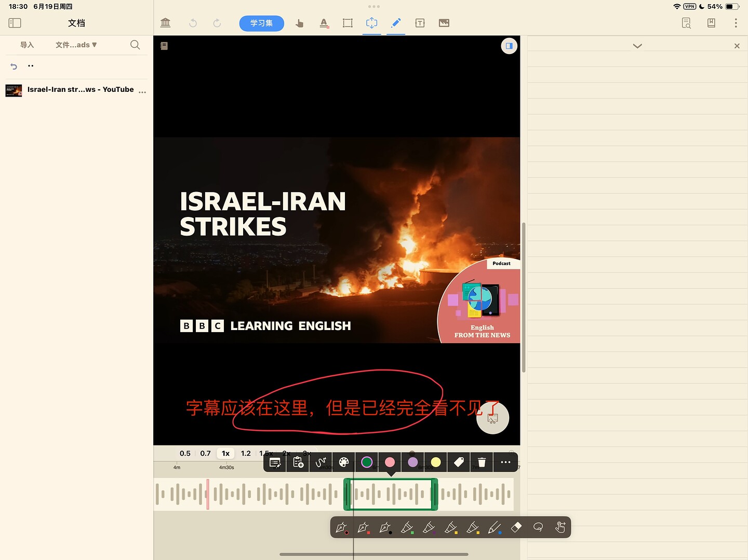748x560 pixels.
Task: Select the second yellow highlighter
Action: click(x=473, y=527)
